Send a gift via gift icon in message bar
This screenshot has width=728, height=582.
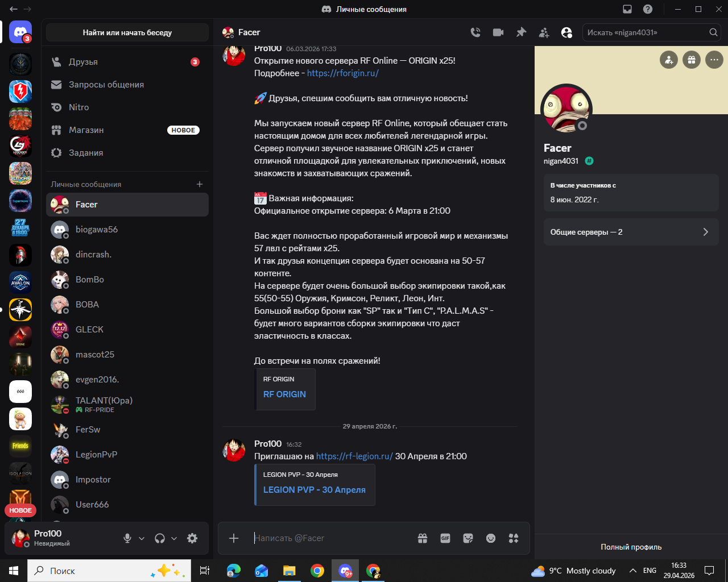pyautogui.click(x=423, y=538)
